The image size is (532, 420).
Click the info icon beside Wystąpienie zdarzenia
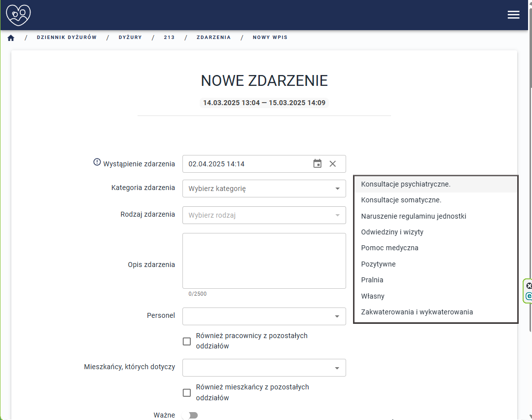click(x=97, y=162)
